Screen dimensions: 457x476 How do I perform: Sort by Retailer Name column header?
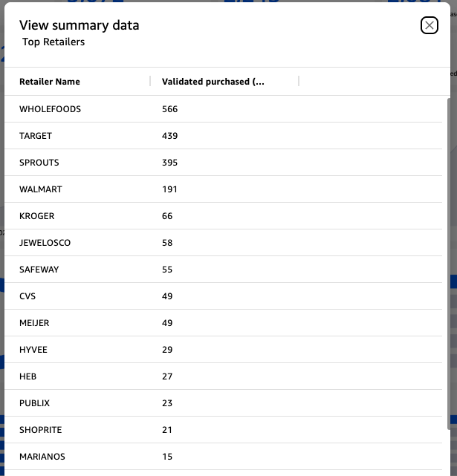click(x=50, y=82)
